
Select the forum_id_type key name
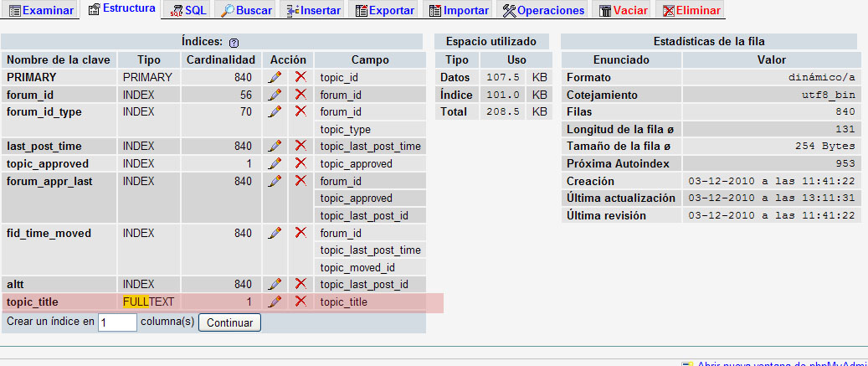59,120
